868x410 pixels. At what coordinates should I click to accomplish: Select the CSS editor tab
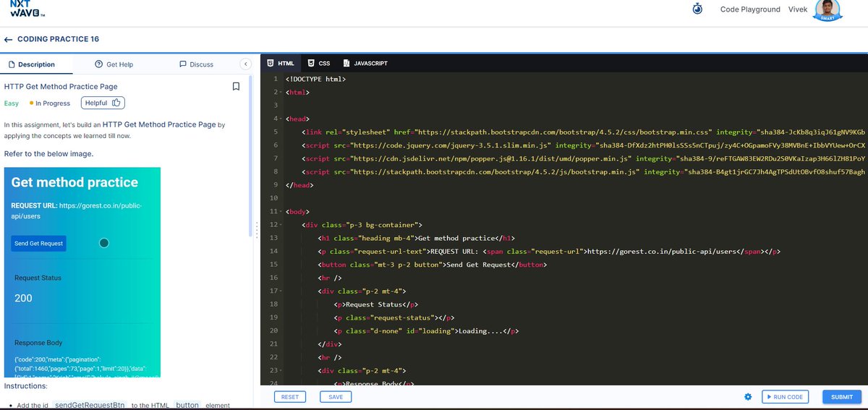(x=319, y=64)
